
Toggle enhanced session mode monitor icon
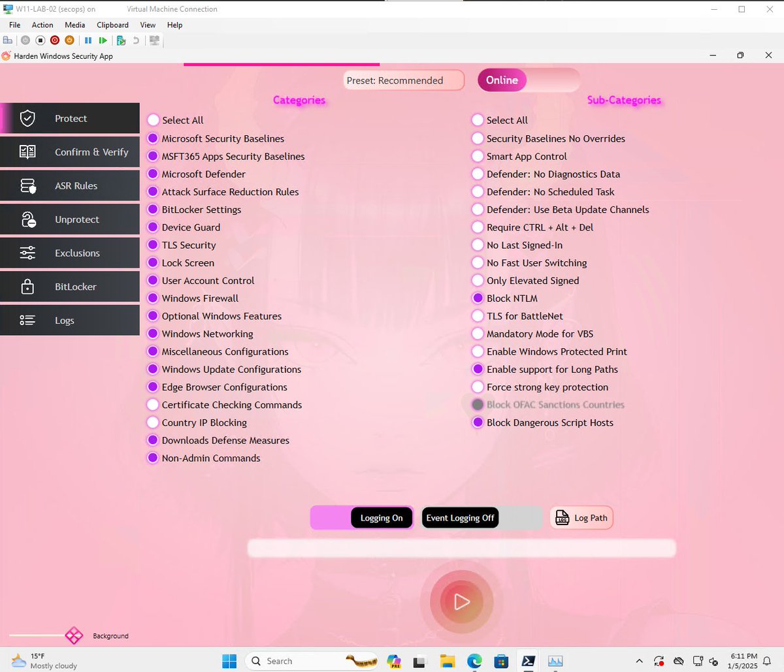[x=154, y=40]
